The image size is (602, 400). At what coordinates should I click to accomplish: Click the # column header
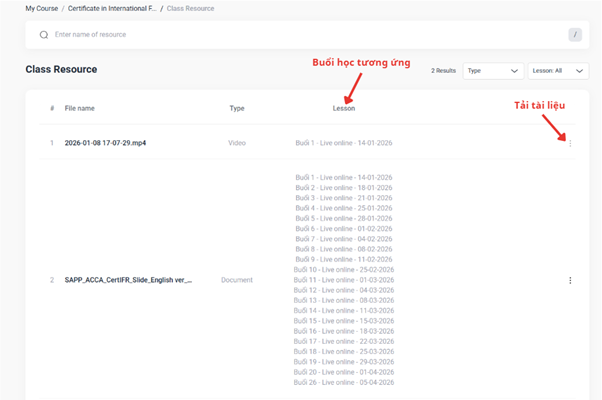[x=52, y=108]
